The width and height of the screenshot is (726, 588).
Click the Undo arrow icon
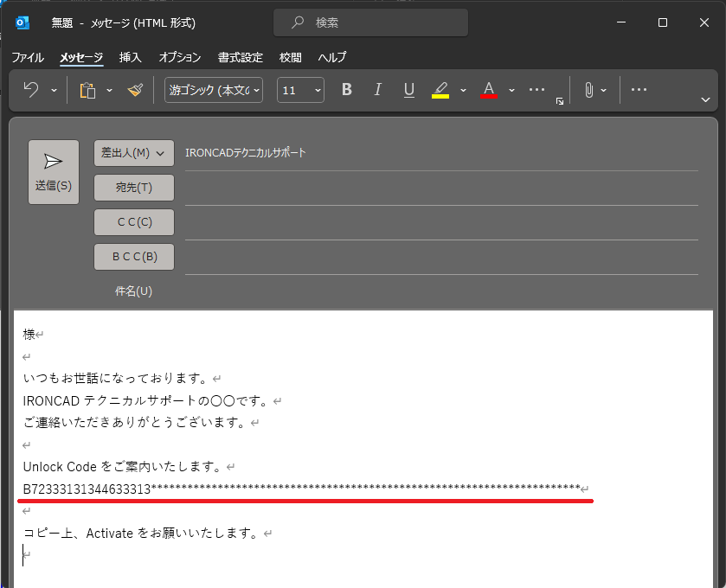[31, 90]
